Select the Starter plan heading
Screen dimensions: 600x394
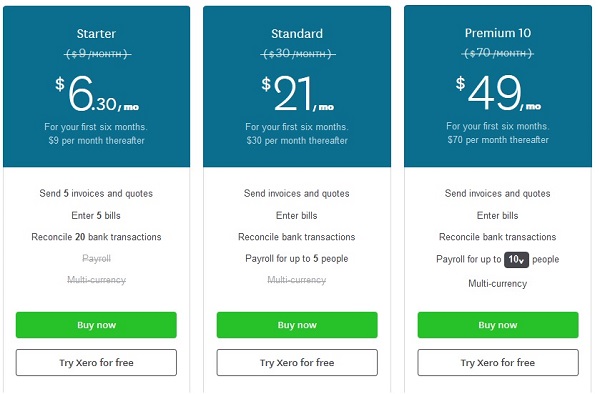coord(96,34)
